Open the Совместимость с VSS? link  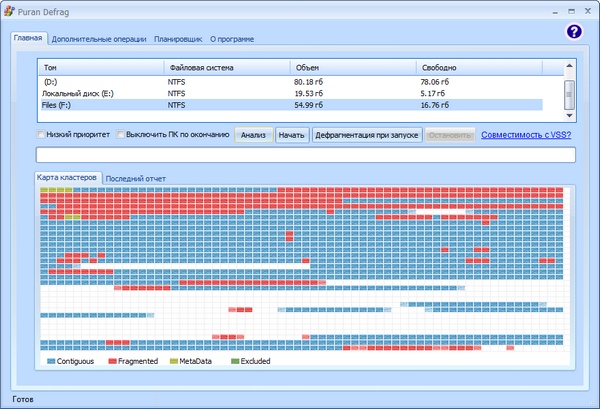(526, 134)
